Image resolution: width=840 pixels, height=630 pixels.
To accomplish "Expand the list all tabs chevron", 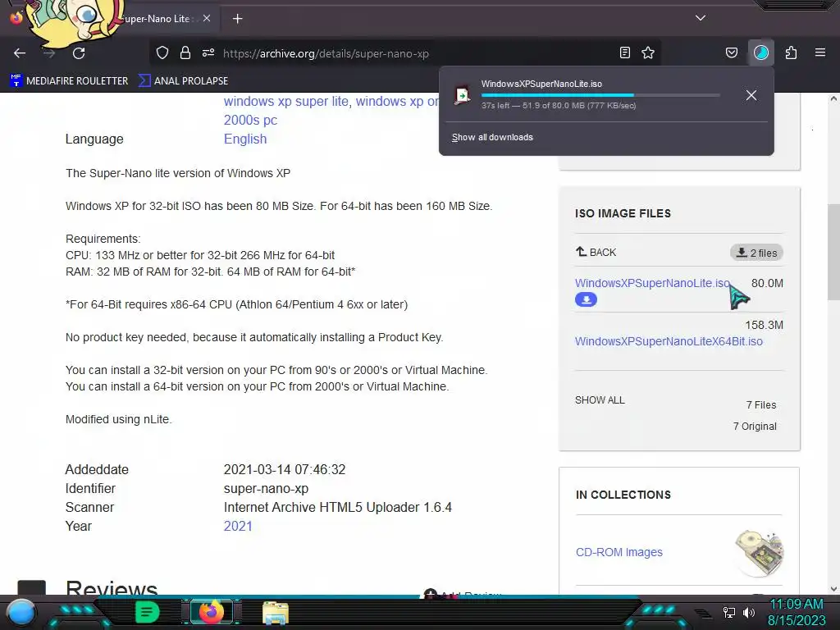I will [701, 18].
